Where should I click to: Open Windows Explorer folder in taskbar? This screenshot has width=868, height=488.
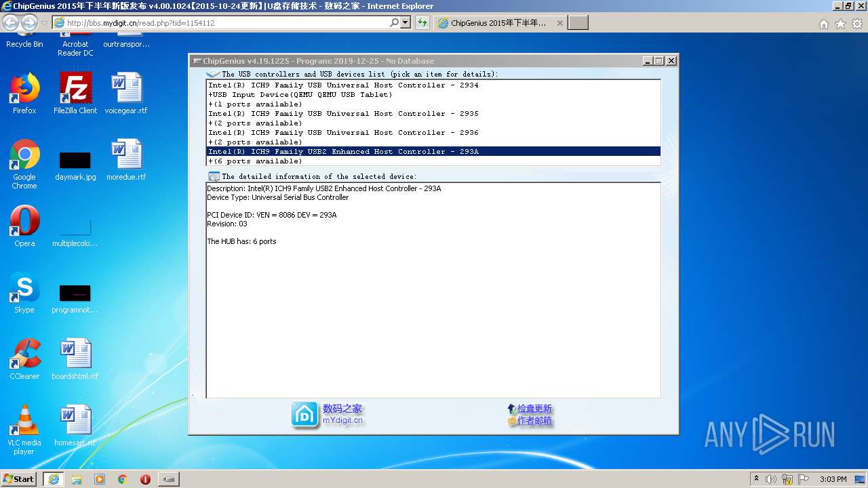pos(77,479)
